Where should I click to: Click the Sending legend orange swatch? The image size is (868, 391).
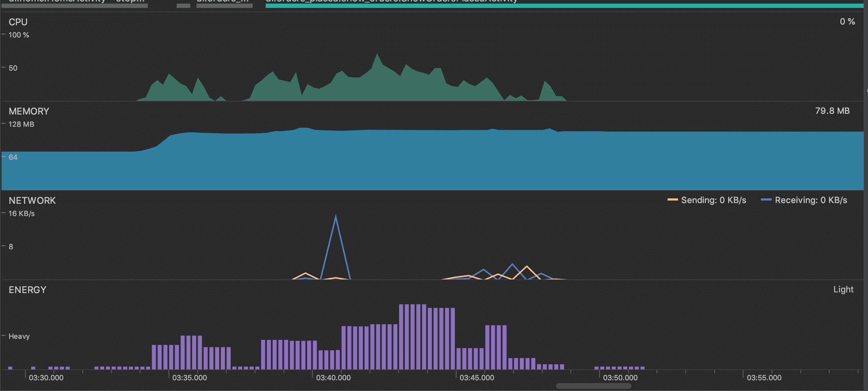(673, 200)
